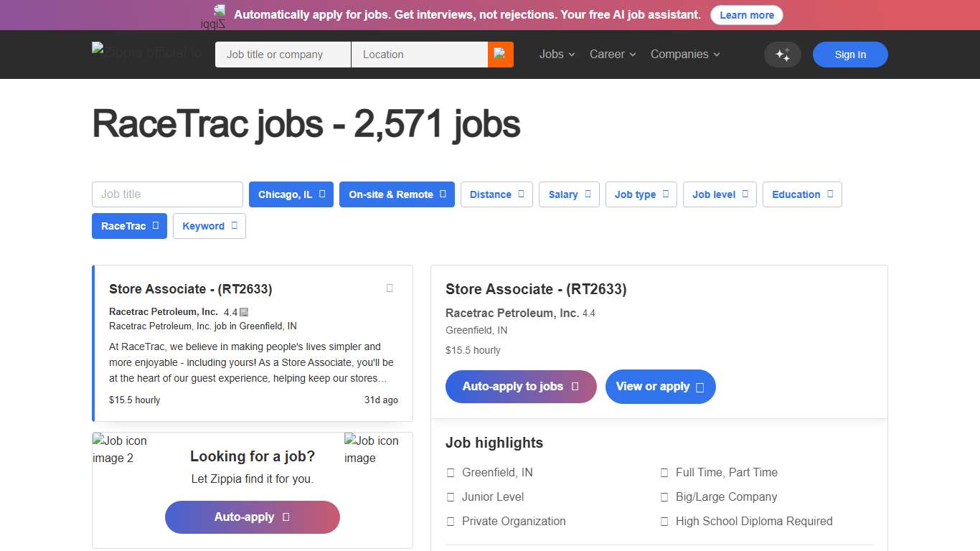Image resolution: width=980 pixels, height=551 pixels.
Task: Click View or apply for Store Associate
Action: [x=660, y=387]
